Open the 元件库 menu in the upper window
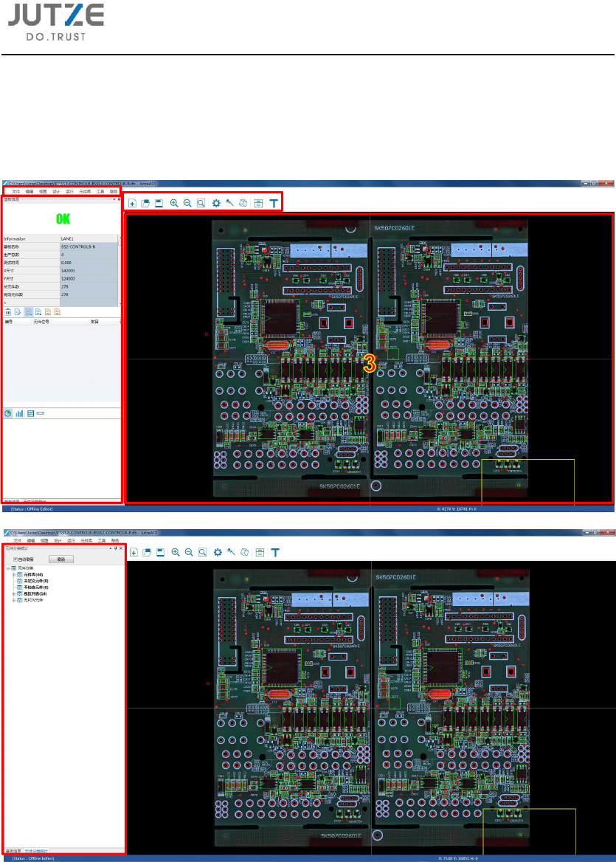The height and width of the screenshot is (862, 616). pos(85,191)
